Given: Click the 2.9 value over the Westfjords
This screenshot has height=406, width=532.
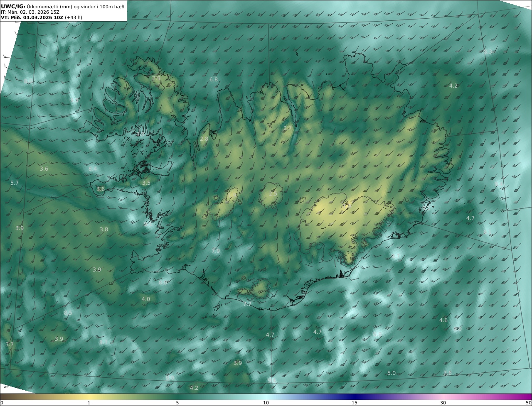Looking at the screenshot, I should point(156,78).
